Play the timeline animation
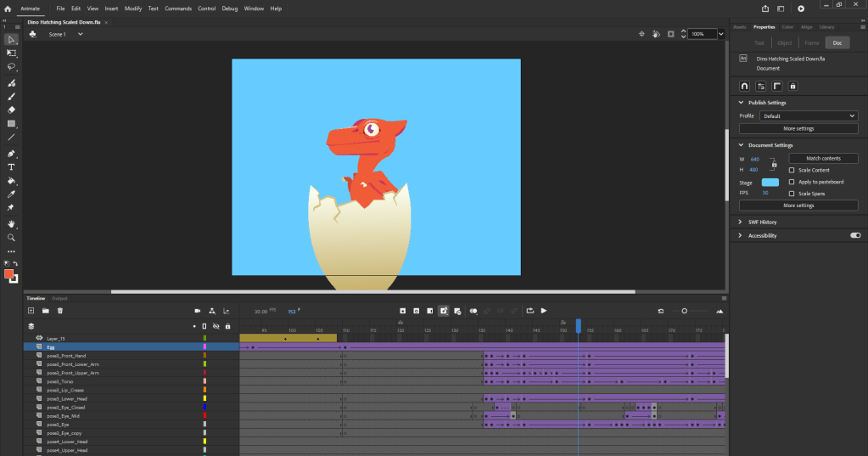868x456 pixels. click(544, 311)
